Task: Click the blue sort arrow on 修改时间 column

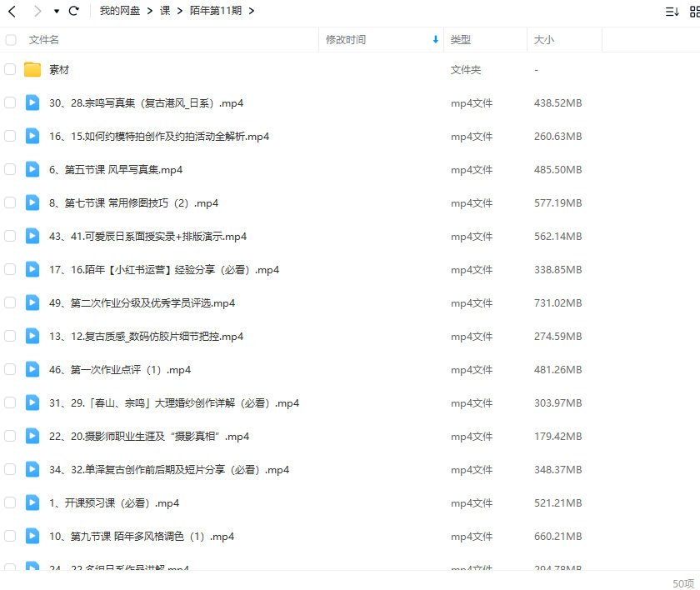Action: point(433,39)
